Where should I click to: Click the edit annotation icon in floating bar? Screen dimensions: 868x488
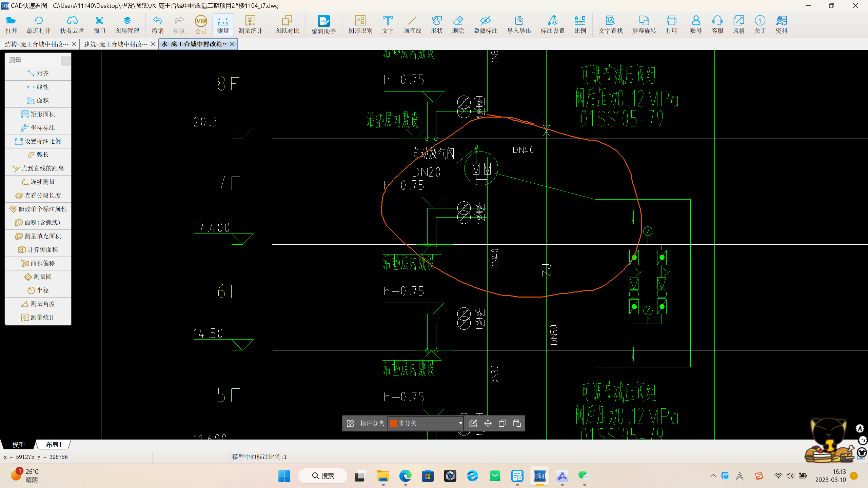pos(473,423)
